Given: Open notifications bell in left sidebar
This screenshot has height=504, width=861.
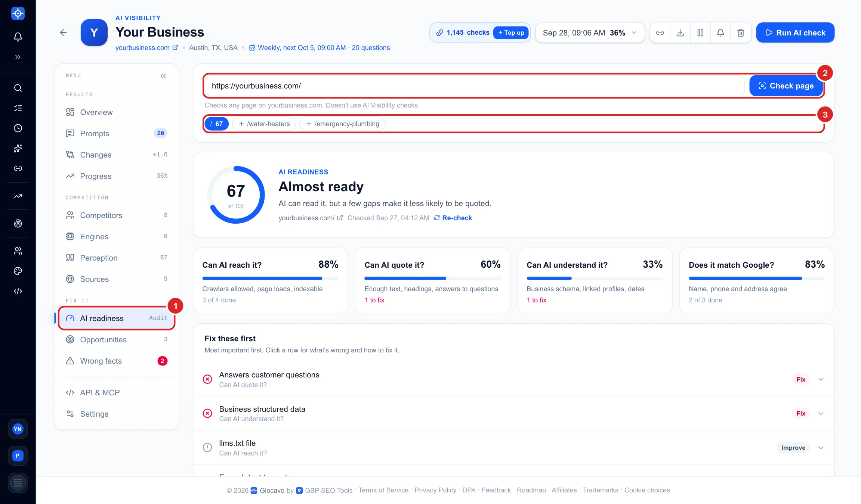Looking at the screenshot, I should pyautogui.click(x=18, y=37).
